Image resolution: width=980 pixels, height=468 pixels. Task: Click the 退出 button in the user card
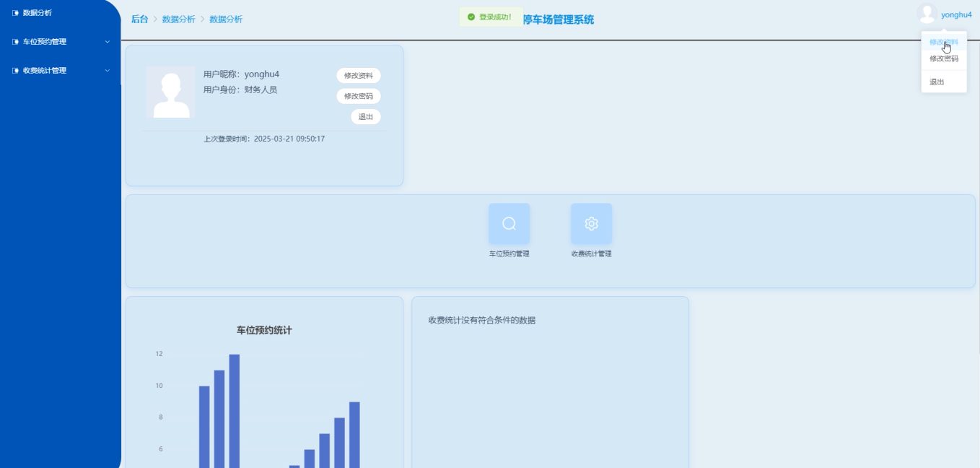coord(366,117)
